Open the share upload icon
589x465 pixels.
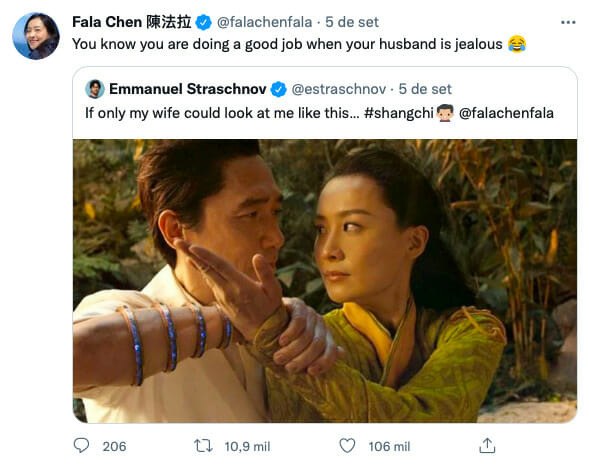point(487,445)
